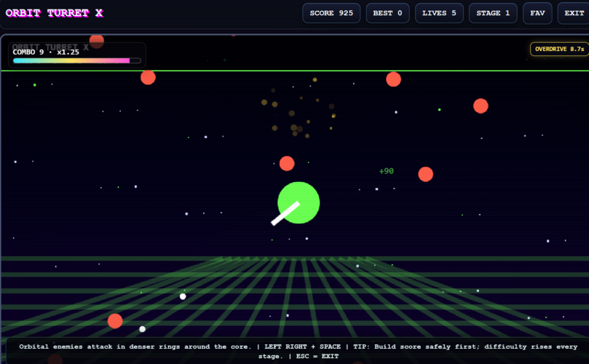Click the ORBIT TURRET X title logo

(x=55, y=13)
